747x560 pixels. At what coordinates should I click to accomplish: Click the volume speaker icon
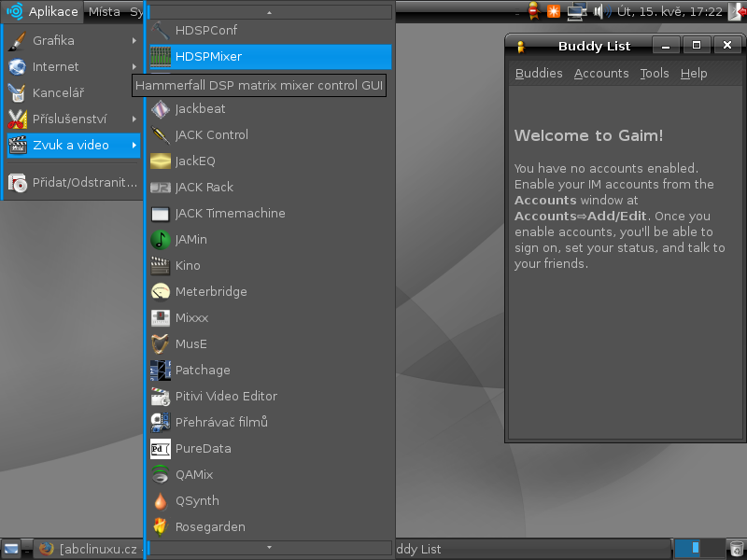(x=602, y=11)
